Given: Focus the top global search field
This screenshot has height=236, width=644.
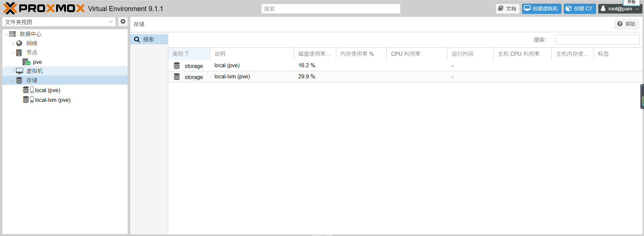Looking at the screenshot, I should coord(330,9).
